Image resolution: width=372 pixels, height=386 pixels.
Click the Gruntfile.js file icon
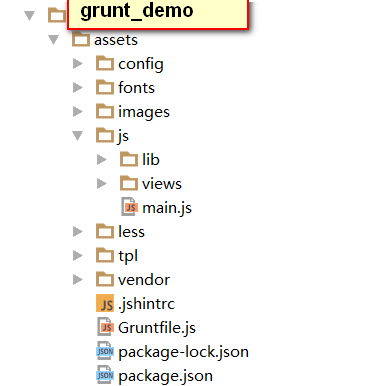pyautogui.click(x=105, y=327)
